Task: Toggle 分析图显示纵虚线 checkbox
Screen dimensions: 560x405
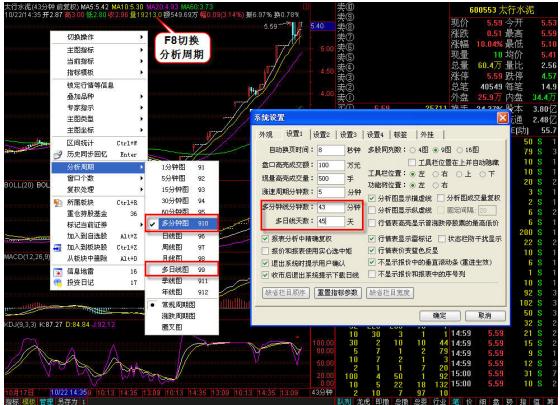Action: coord(372,210)
